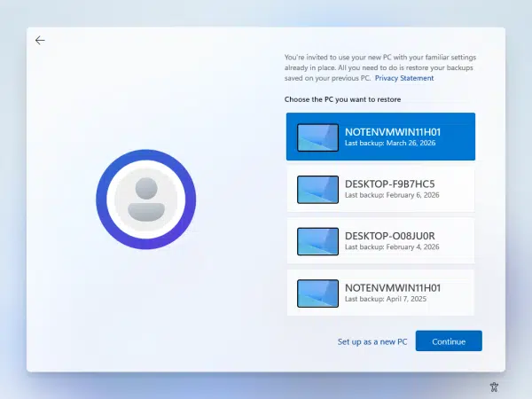Open the Privacy Statement link
Viewport: 532px width, 399px height.
pos(404,78)
